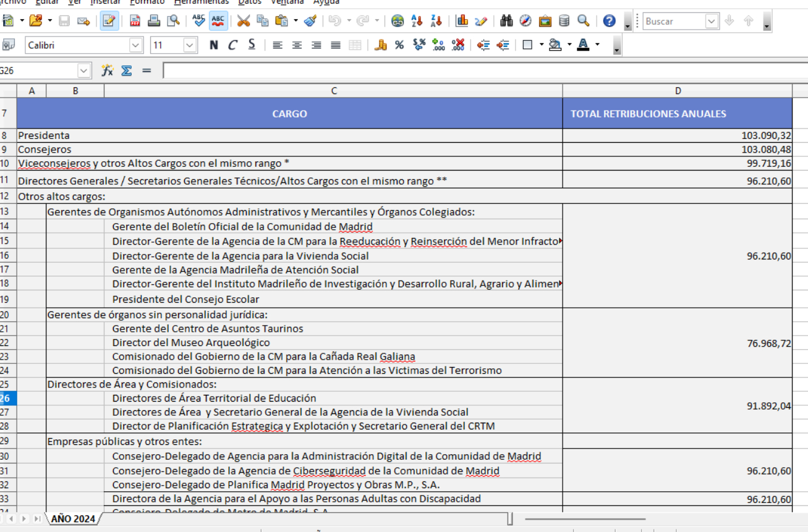This screenshot has height=532, width=808.
Task: Apply percent number format
Action: [x=399, y=44]
